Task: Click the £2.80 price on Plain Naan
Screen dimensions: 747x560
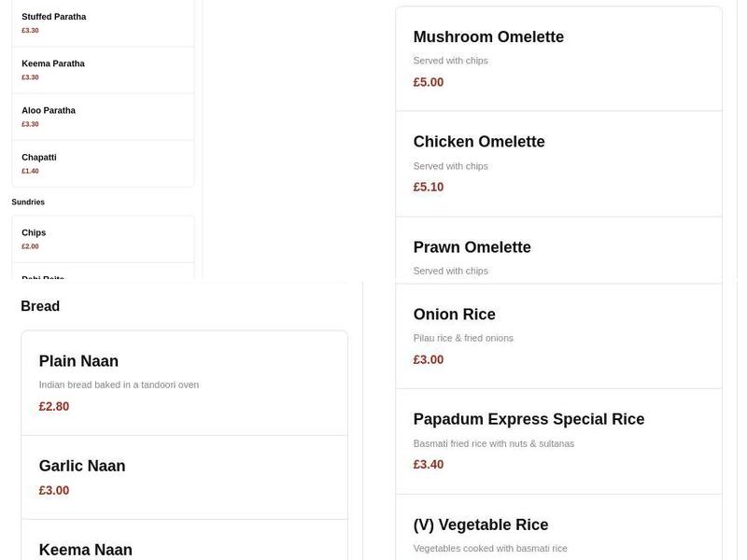Action: tap(53, 406)
